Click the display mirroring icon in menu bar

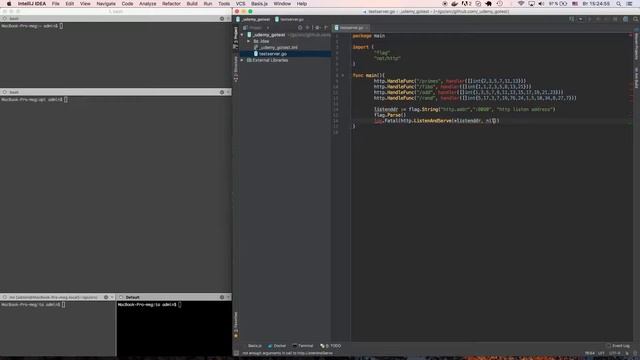coord(531,4)
